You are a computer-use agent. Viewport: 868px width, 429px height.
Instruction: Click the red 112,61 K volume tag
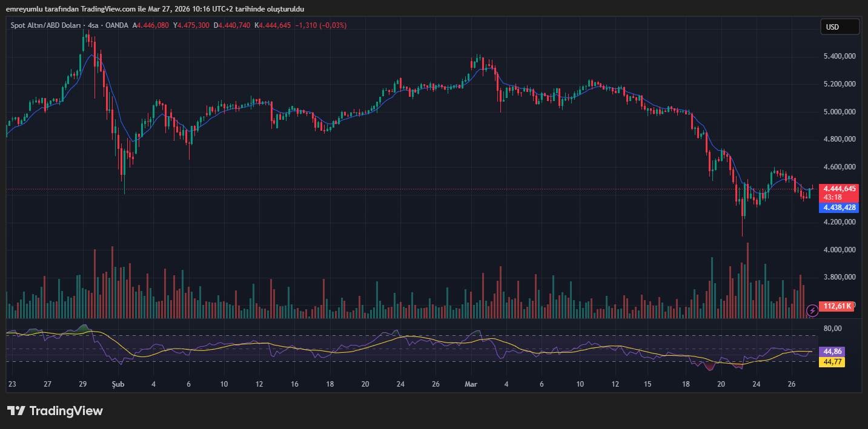(837, 306)
